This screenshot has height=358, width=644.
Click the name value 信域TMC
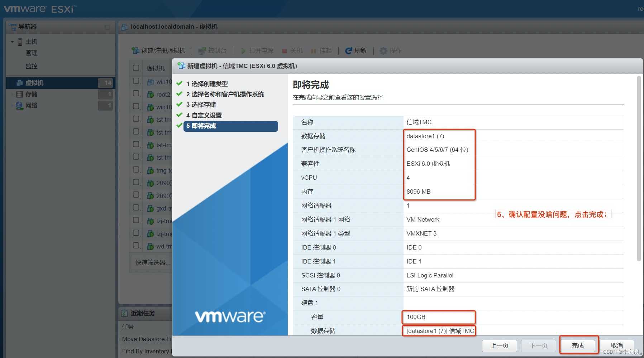419,122
